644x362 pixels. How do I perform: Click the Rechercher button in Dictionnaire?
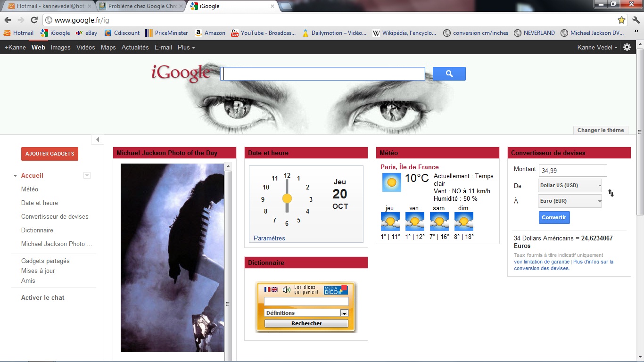click(x=306, y=323)
